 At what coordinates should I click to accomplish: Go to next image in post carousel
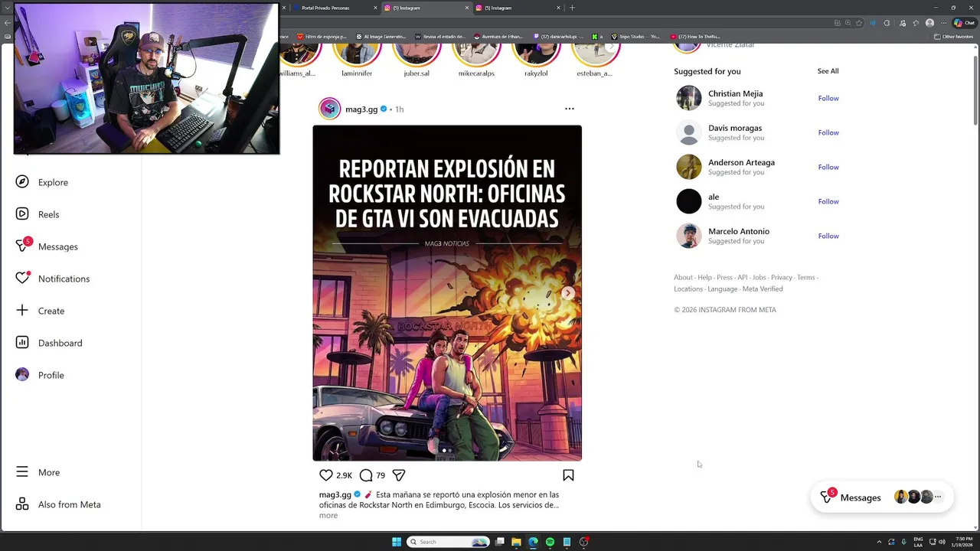[x=568, y=293]
